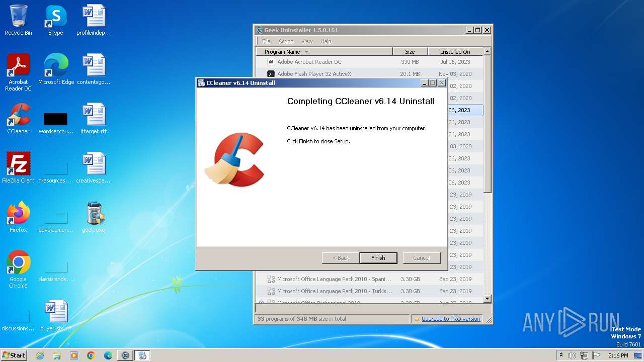Open View menu in Geek Uninstaller
Screen dimensions: 644x362
click(x=307, y=41)
